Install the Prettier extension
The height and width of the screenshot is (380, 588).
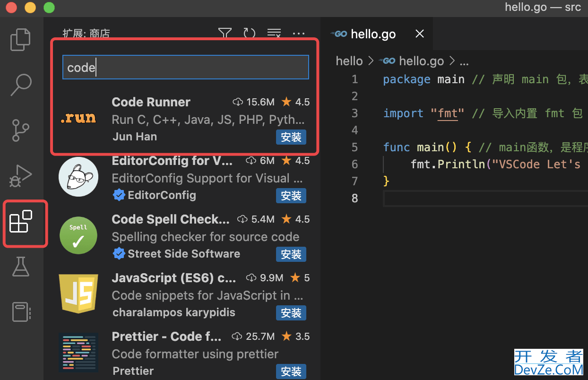[x=291, y=371]
